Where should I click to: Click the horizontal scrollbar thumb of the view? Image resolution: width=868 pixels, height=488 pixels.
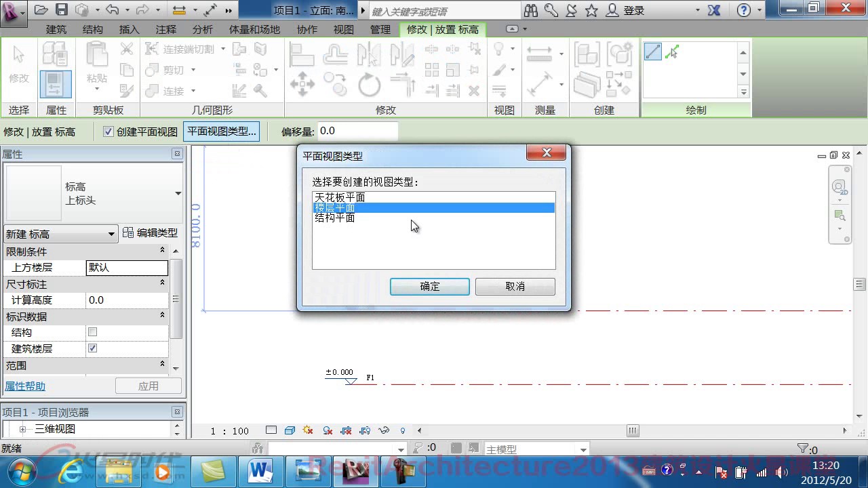[x=633, y=430]
